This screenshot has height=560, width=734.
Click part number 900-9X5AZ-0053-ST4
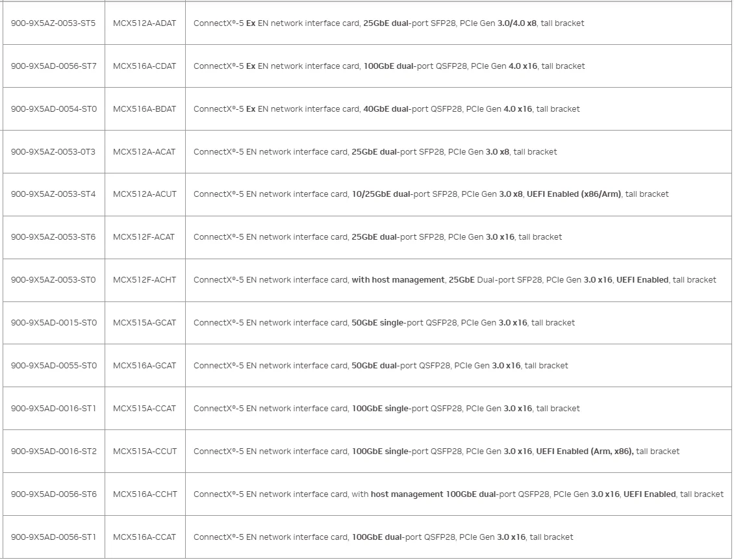pos(53,194)
